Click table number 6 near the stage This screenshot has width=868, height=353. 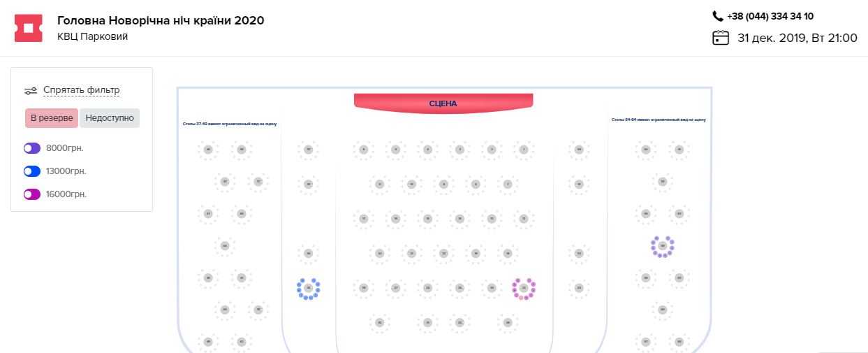tap(363, 150)
